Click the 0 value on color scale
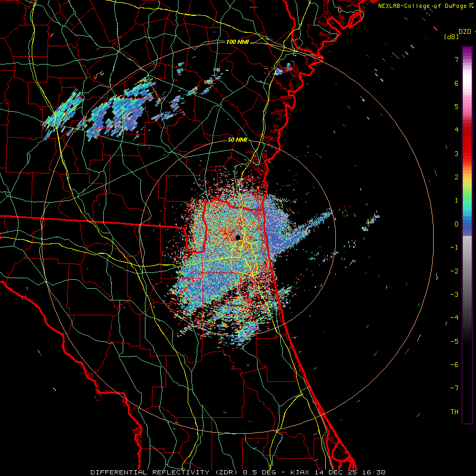The image size is (476, 476). click(x=456, y=224)
